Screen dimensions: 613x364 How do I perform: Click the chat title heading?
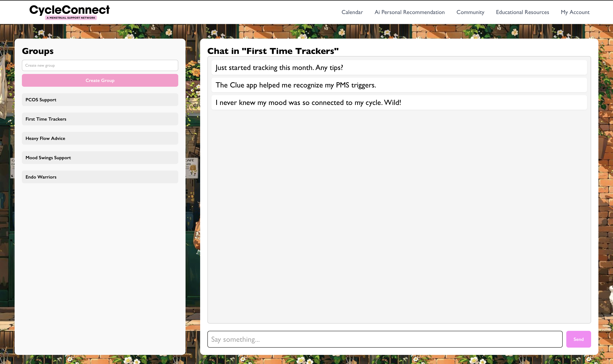(273, 51)
